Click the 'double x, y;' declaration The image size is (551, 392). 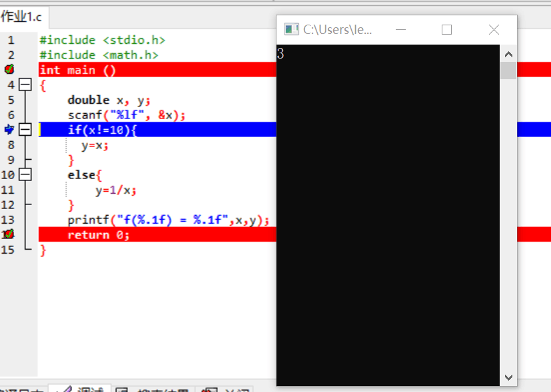click(x=109, y=100)
